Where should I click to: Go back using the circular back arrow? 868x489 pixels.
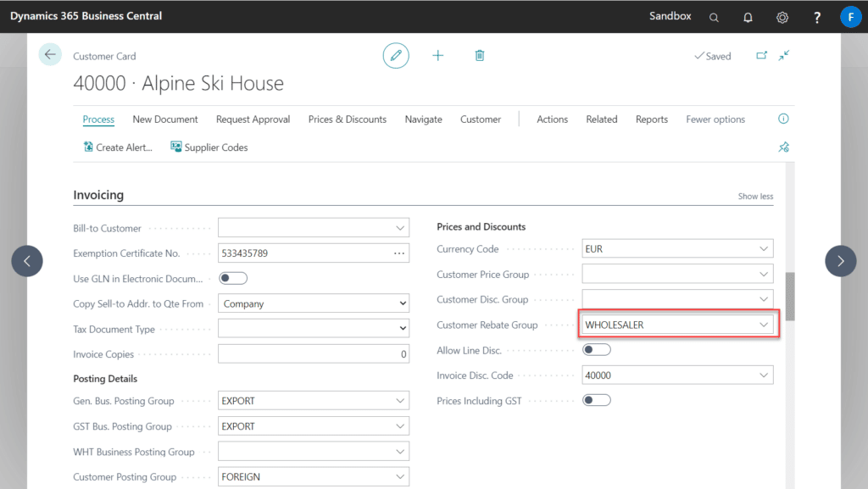point(49,53)
